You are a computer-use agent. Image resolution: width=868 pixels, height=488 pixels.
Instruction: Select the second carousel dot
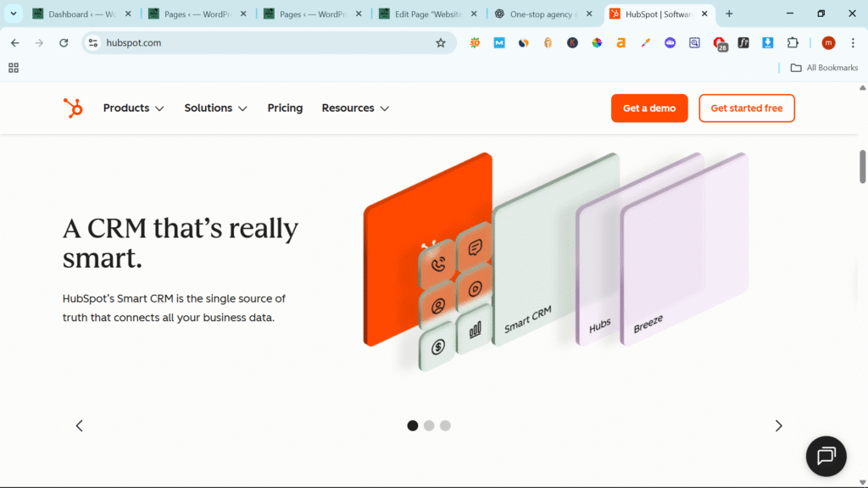(x=429, y=425)
